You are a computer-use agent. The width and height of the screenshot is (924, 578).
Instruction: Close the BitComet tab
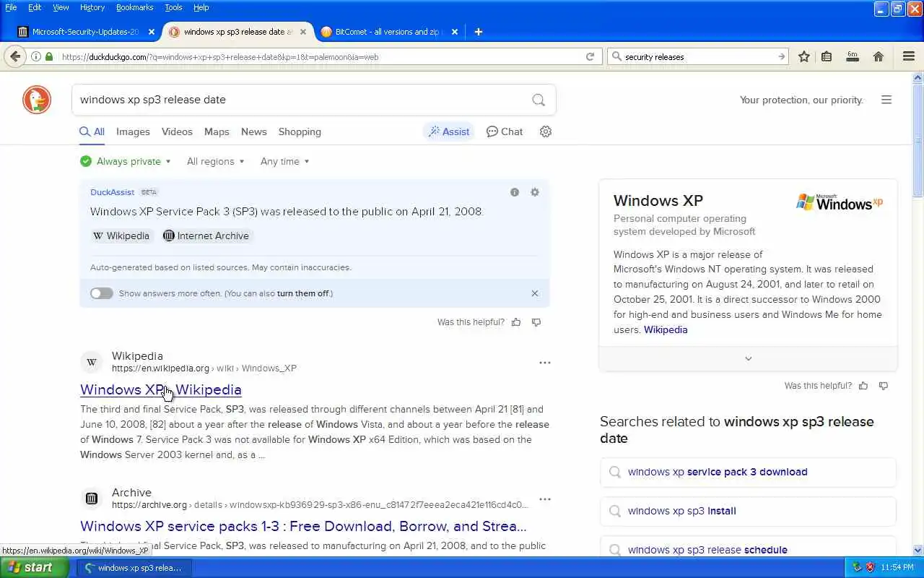tap(455, 32)
